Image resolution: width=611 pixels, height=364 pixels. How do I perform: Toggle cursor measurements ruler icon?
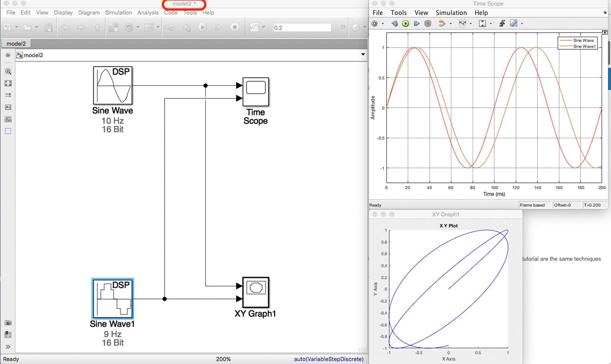coord(513,24)
